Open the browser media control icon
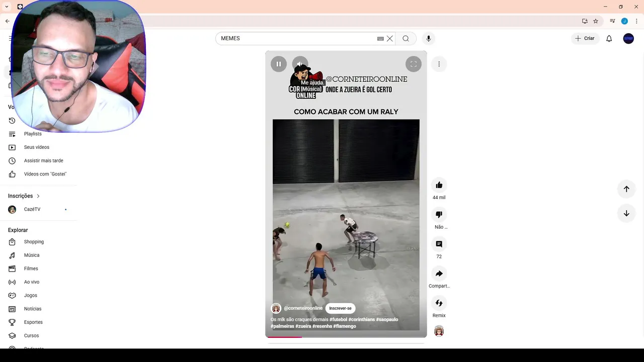 [612, 21]
